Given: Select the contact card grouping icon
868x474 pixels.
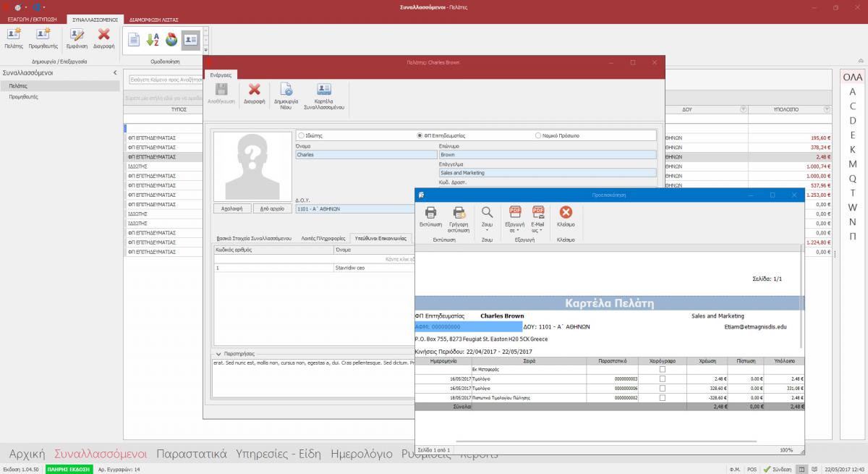Looking at the screenshot, I should [190, 40].
